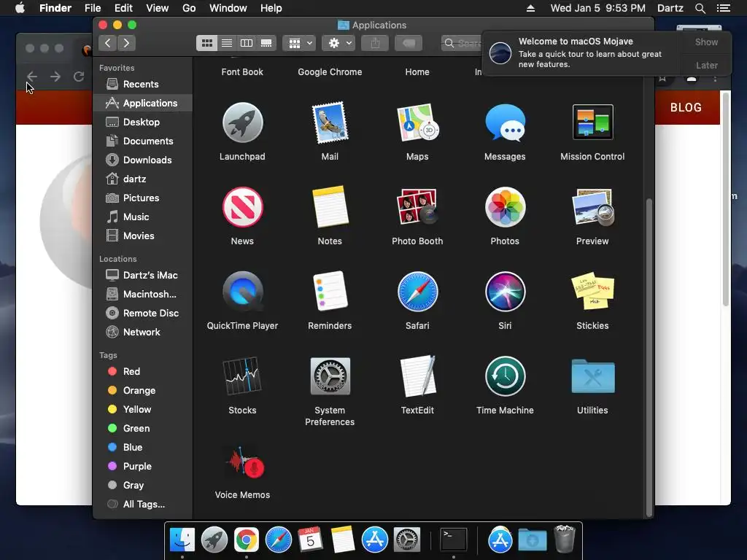The height and width of the screenshot is (560, 747).
Task: Select the Red tag in sidebar
Action: tap(143, 371)
